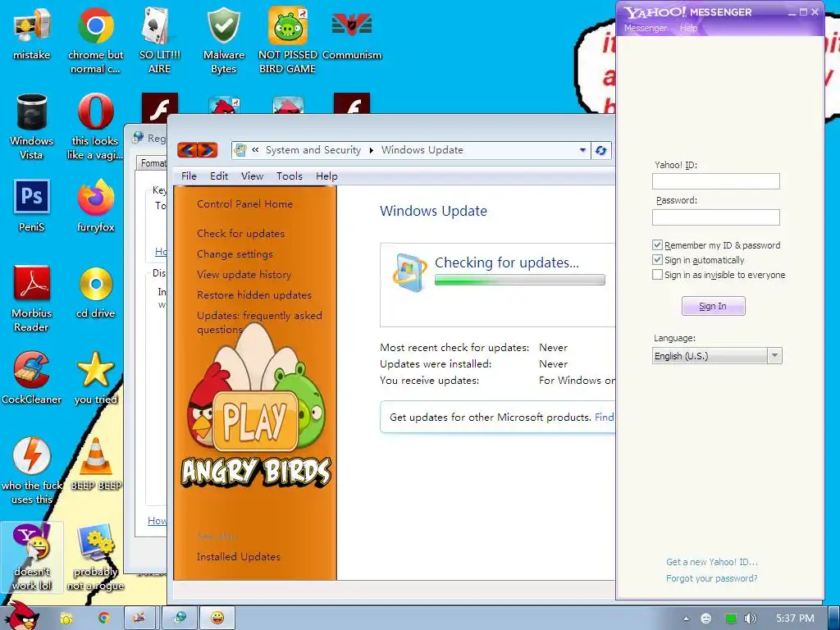Open the 'mistake' desktop icon
Viewport: 840px width, 630px height.
coord(32,33)
